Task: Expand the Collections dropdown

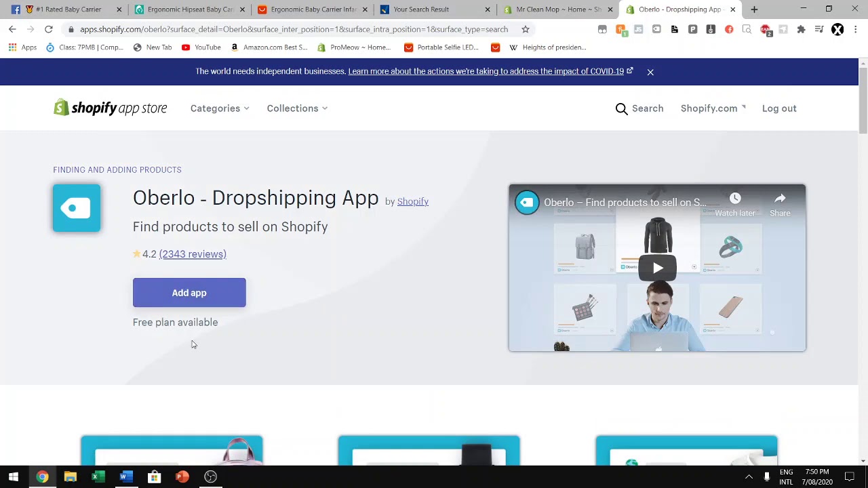Action: coord(297,108)
